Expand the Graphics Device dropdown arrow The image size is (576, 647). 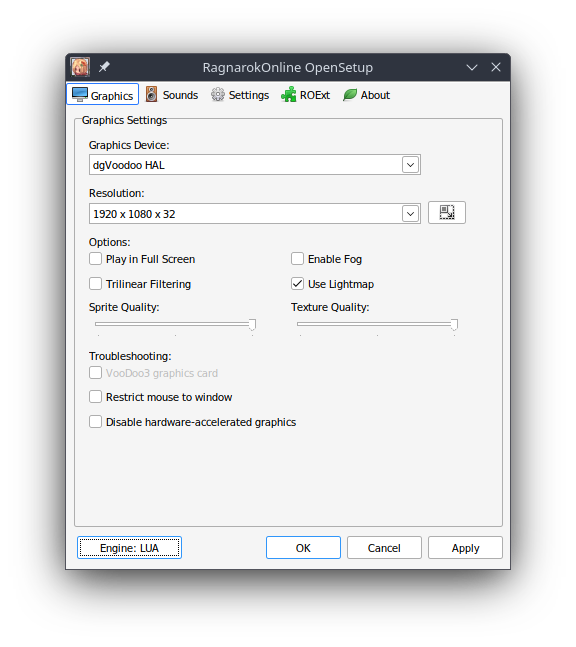(410, 165)
